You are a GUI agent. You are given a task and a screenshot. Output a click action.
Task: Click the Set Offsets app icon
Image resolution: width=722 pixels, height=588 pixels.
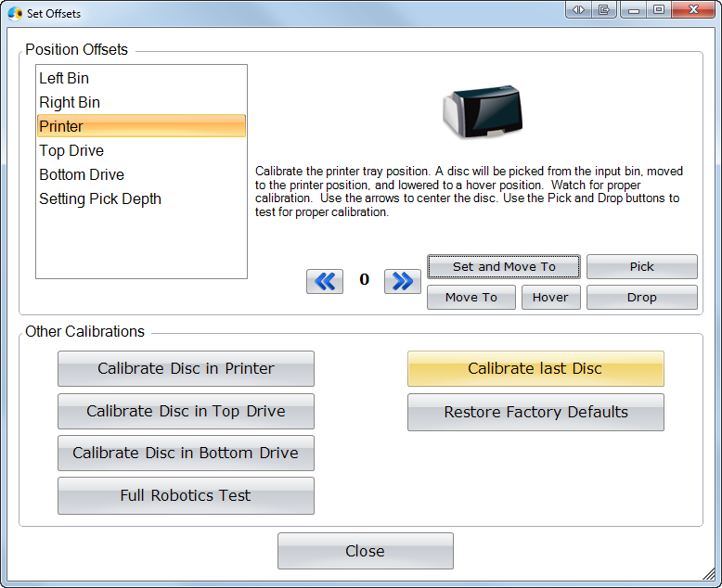point(14,13)
